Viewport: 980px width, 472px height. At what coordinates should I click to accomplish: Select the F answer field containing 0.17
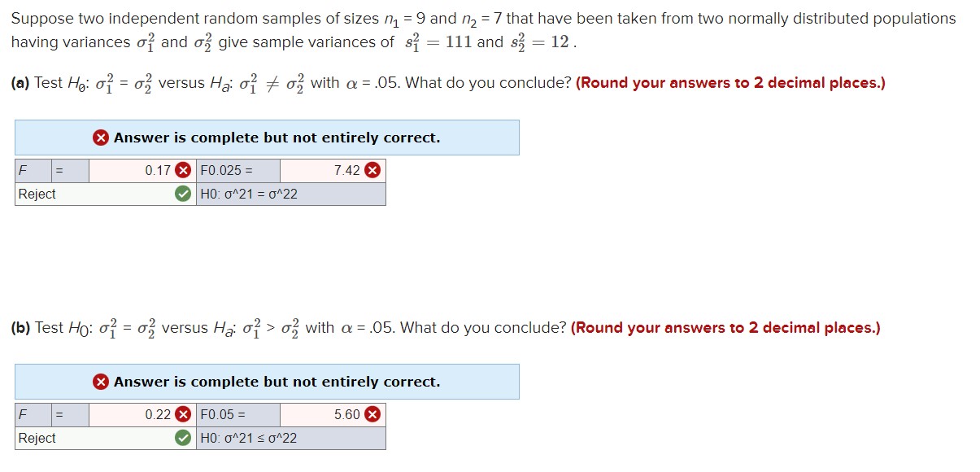point(138,171)
